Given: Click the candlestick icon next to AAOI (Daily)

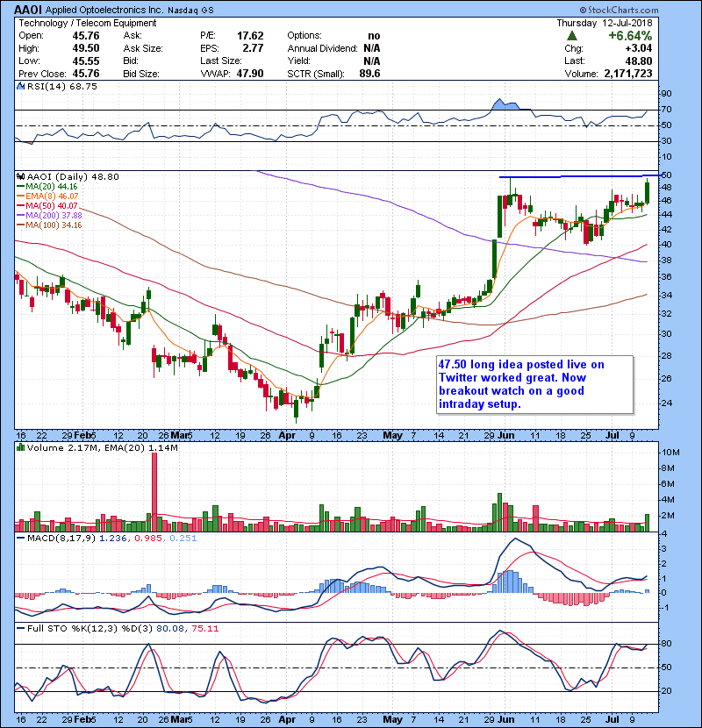Looking at the screenshot, I should click(20, 176).
